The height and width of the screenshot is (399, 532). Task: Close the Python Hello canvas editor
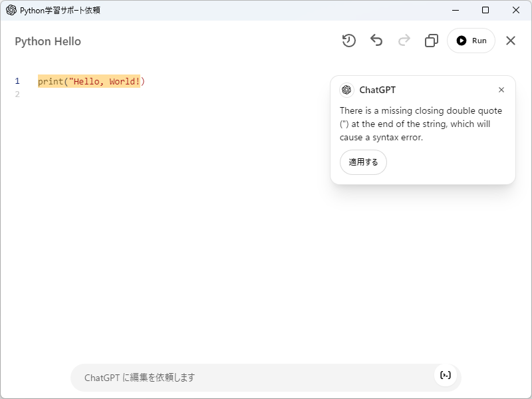(511, 41)
